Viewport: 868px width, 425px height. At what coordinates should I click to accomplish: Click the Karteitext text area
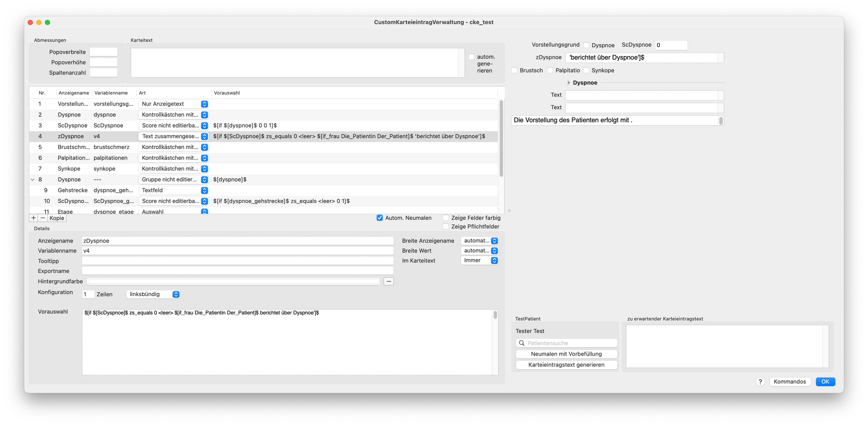pos(295,63)
